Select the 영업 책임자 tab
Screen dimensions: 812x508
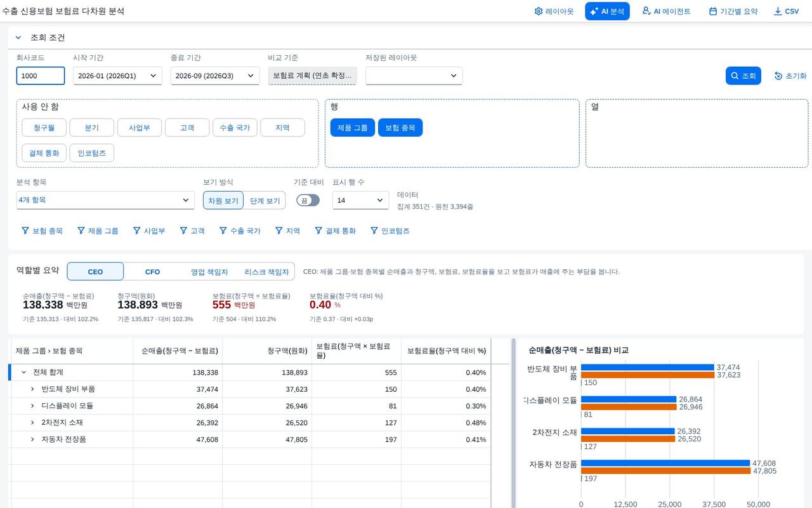[x=209, y=272]
